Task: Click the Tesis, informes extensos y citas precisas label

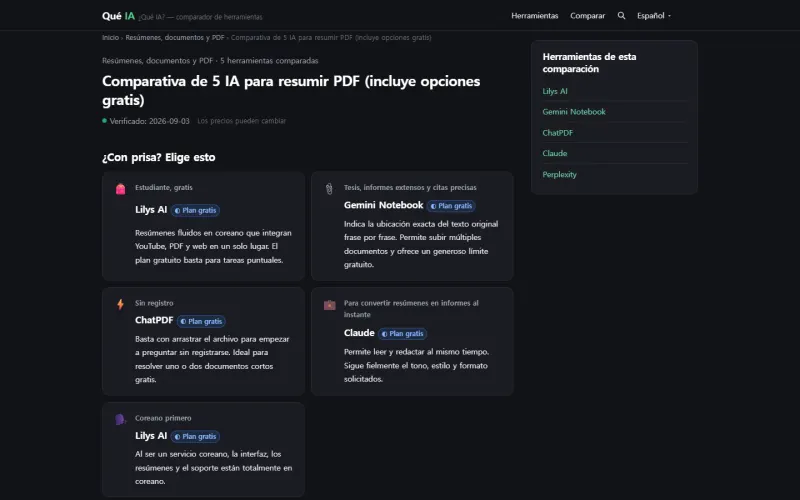Action: click(x=410, y=187)
